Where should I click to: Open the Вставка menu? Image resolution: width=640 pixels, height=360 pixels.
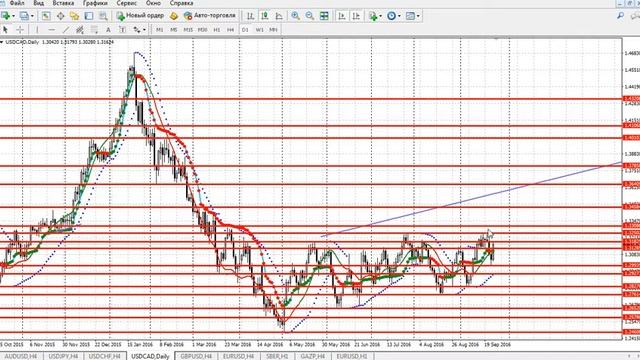coord(63,3)
